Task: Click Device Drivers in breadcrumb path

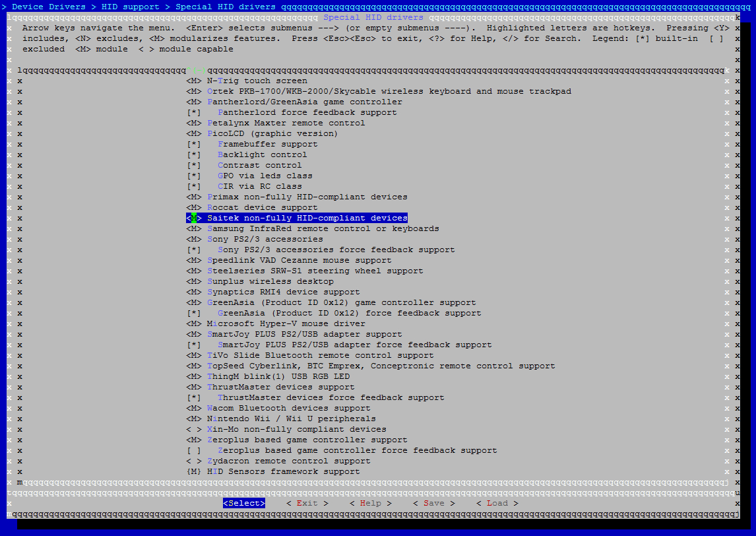Action: click(x=49, y=7)
